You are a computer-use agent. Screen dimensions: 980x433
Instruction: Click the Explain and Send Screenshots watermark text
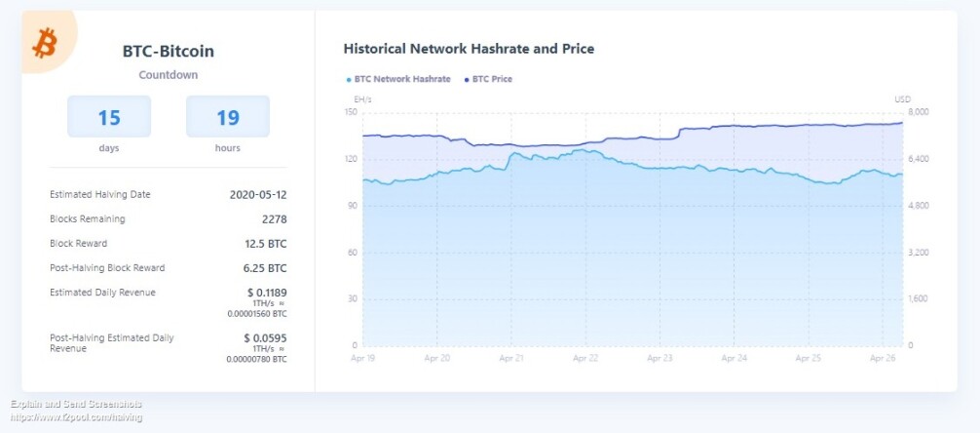coord(76,404)
